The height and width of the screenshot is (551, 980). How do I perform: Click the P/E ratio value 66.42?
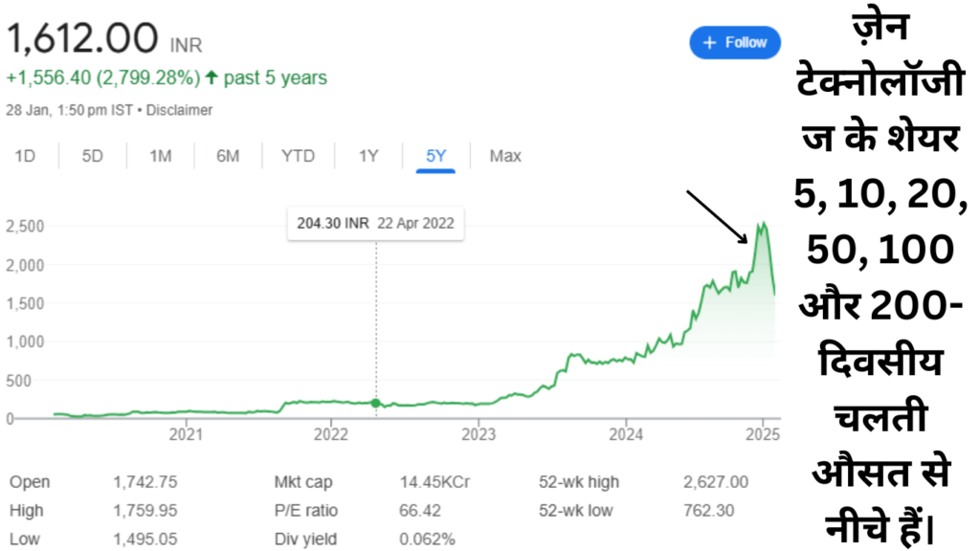[417, 511]
